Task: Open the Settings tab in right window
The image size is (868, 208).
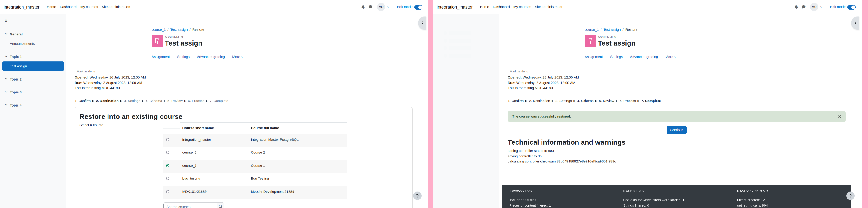Action: [x=616, y=57]
